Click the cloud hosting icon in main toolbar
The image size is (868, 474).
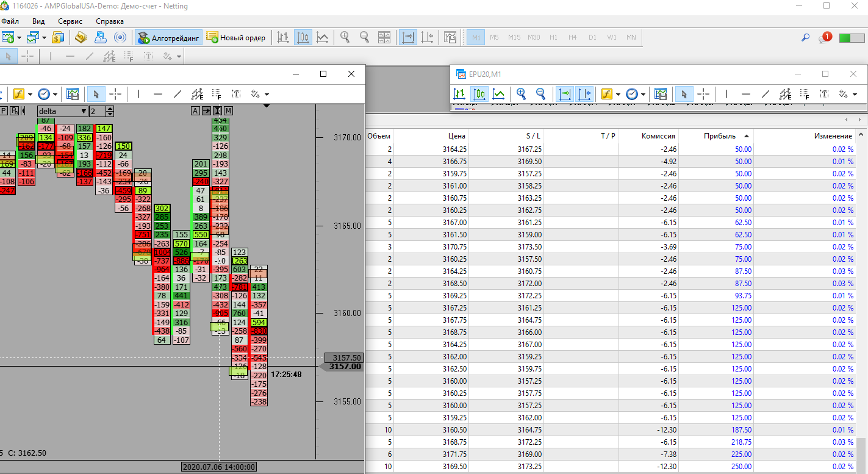[101, 38]
